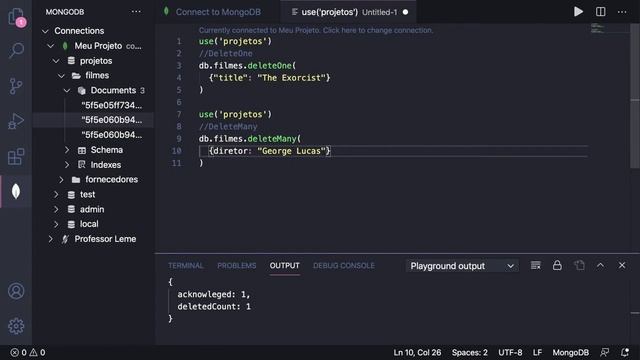The height and width of the screenshot is (360, 640).
Task: Click the editor vertical scrollbar
Action: (x=635, y=96)
